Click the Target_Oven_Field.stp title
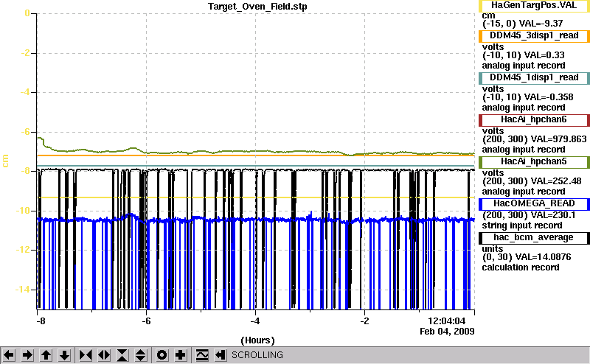This screenshot has height=364, width=590. (257, 7)
